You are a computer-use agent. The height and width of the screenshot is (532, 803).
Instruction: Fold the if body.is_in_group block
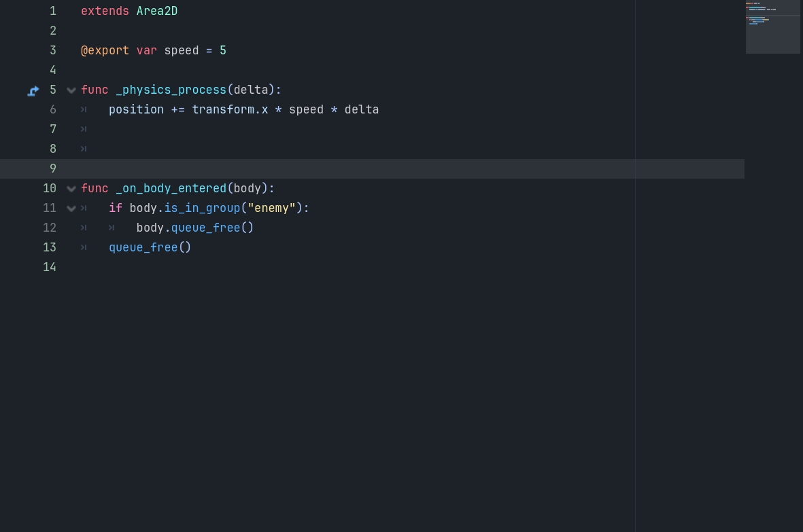(71, 208)
